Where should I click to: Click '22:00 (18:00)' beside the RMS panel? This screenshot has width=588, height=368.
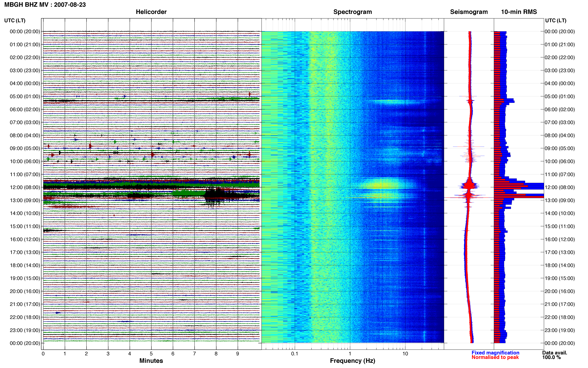coord(560,317)
